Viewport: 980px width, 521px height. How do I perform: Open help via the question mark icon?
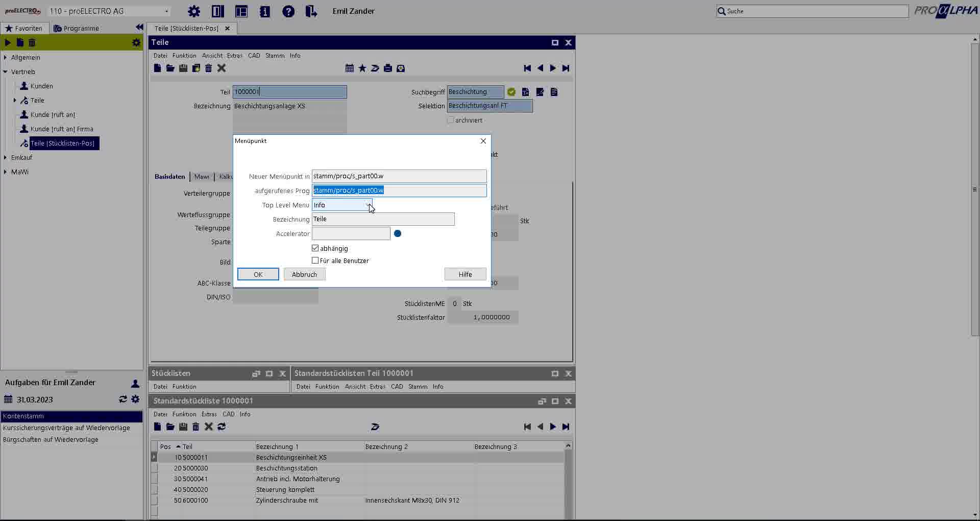click(x=288, y=11)
